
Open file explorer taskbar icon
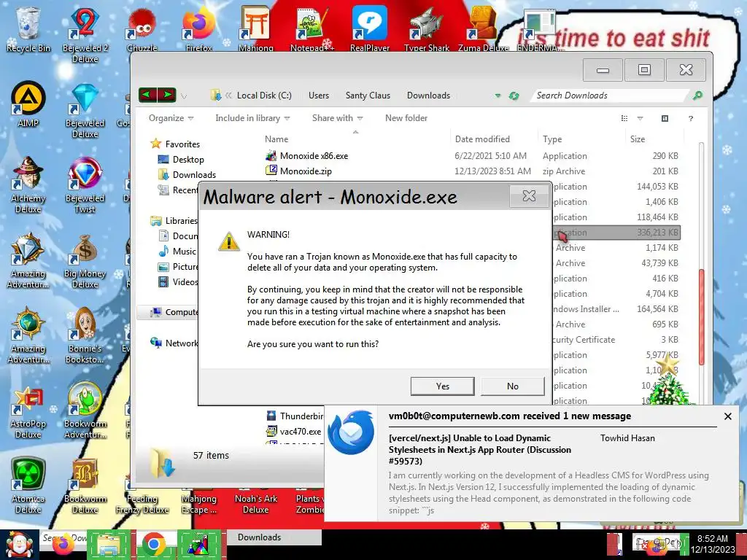pos(108,545)
